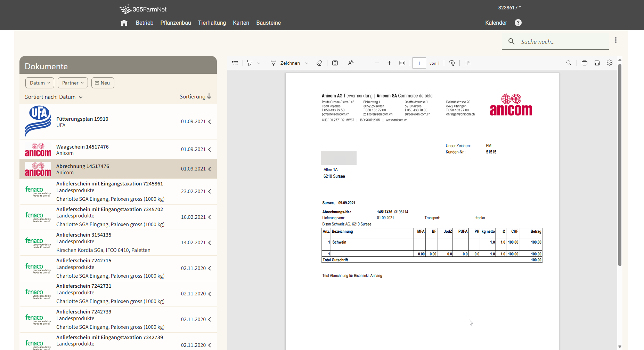644x350 pixels.
Task: Click the Neu button
Action: 103,83
